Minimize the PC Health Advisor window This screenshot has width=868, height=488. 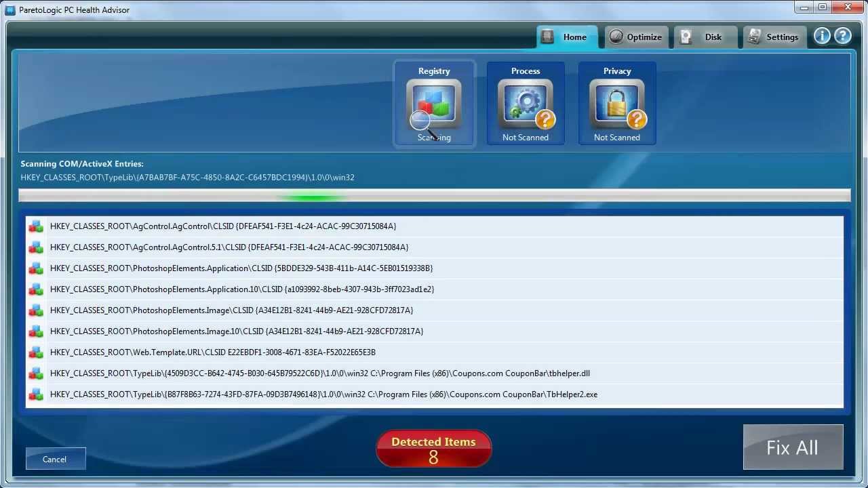click(804, 7)
